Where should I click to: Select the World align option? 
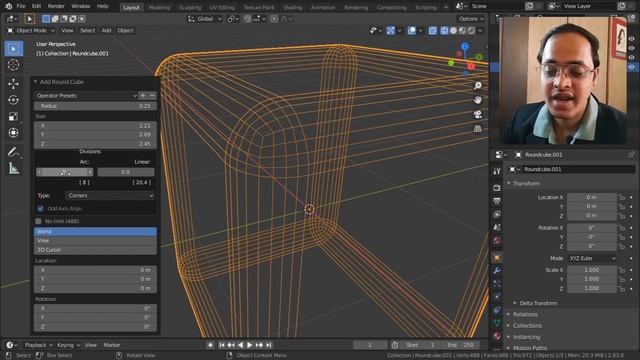coord(95,231)
